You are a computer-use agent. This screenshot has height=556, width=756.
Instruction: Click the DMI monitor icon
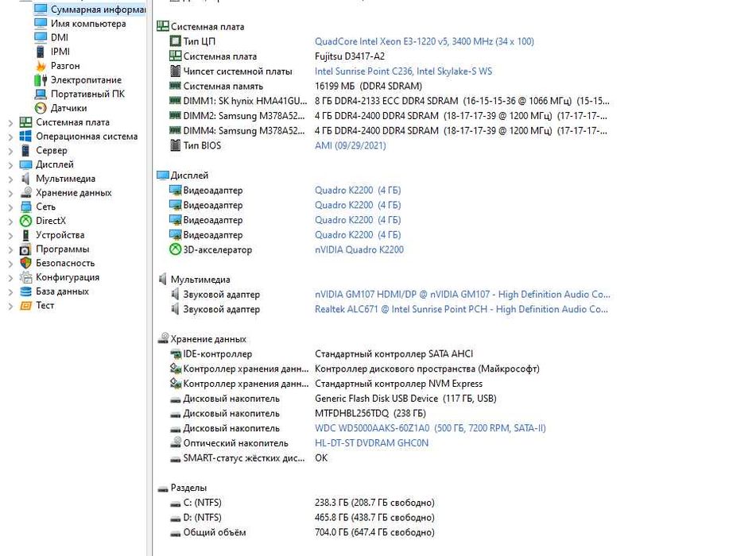[x=41, y=37]
